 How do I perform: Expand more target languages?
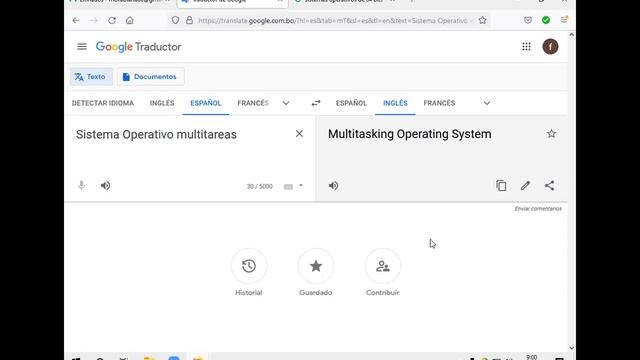point(487,103)
